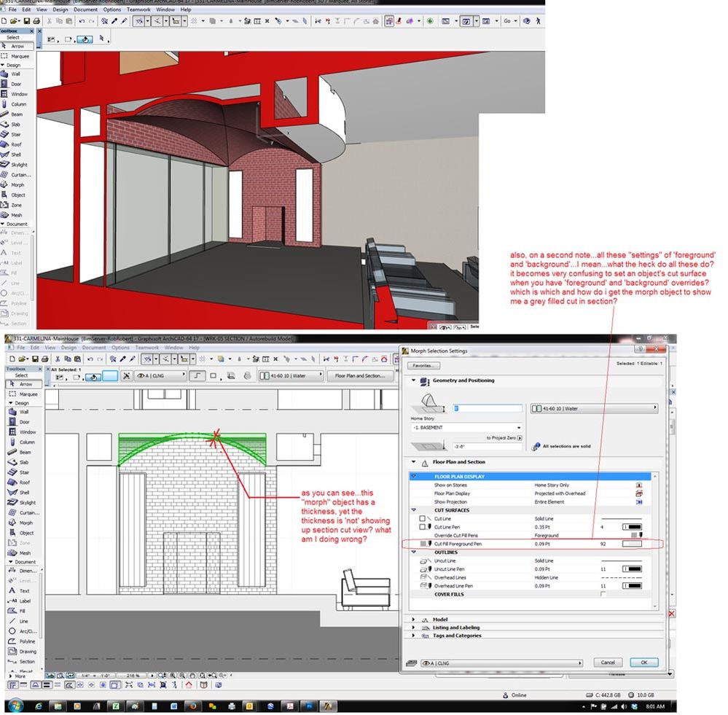Screen dimensions: 728x715
Task: Choose the Beam tool in top window toolbox
Action: pyautogui.click(x=16, y=114)
